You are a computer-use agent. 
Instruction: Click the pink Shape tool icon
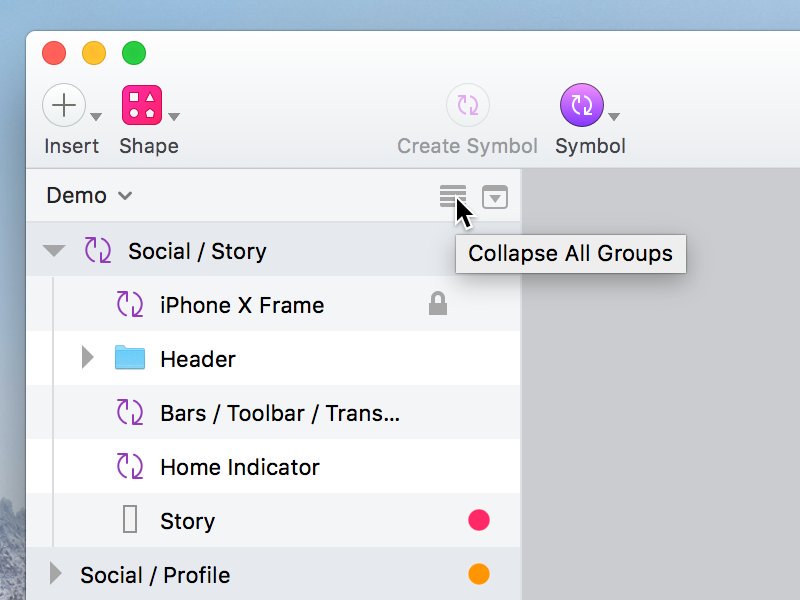141,105
